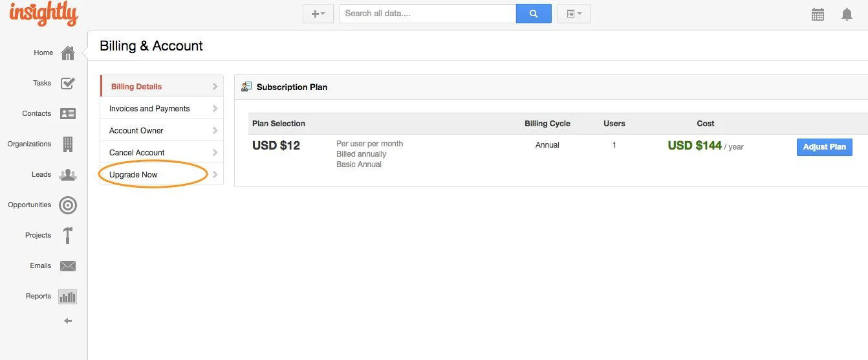Click chevron next to Billing Details
This screenshot has width=868, height=360.
coord(215,86)
